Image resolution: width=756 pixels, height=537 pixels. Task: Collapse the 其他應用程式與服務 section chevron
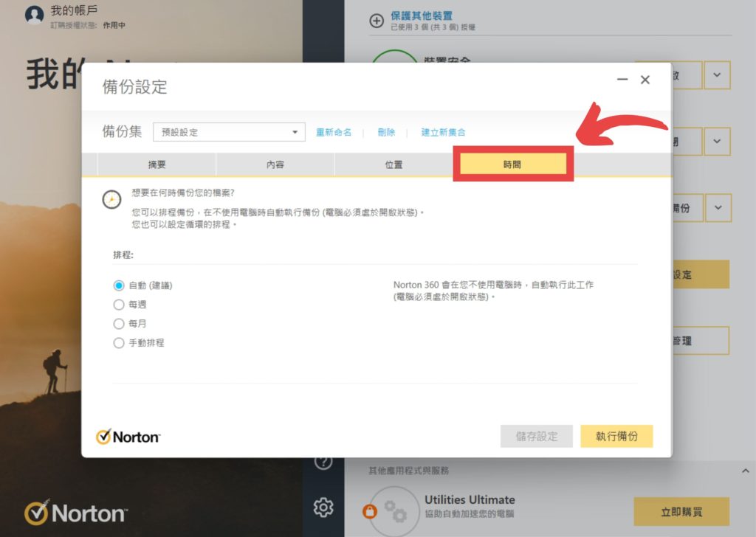tap(746, 471)
